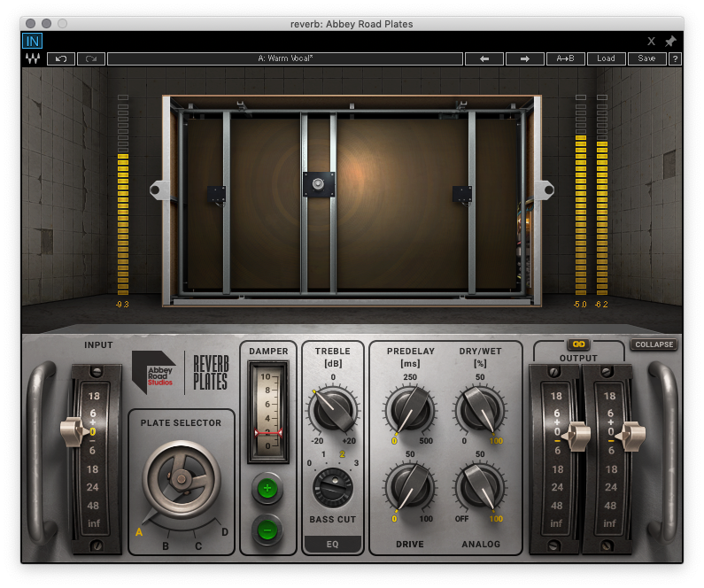Set bass cut to position 1
The image size is (704, 588).
(323, 454)
